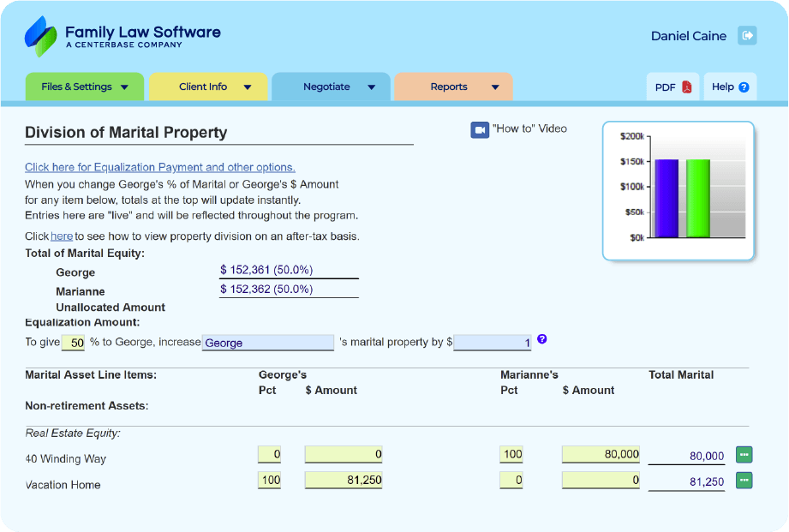This screenshot has height=532, width=789.
Task: Click the George name field in equalization row
Action: [267, 343]
